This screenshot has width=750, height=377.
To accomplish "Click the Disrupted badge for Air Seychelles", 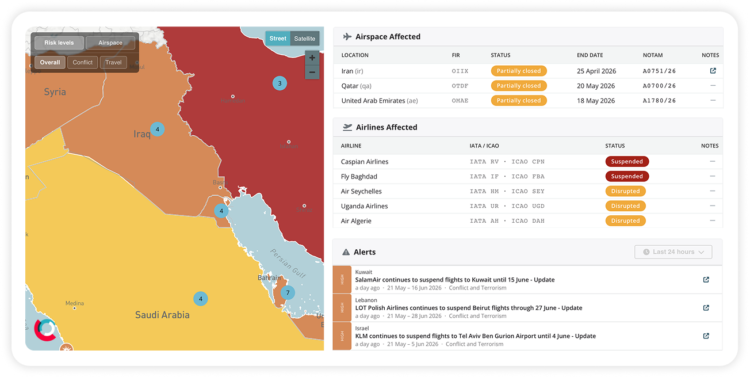I will coord(625,191).
